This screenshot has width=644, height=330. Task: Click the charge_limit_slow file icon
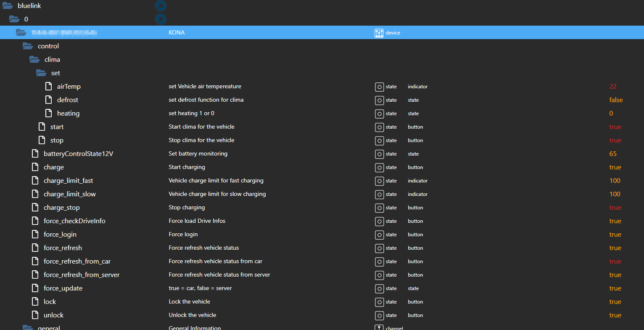[35, 194]
